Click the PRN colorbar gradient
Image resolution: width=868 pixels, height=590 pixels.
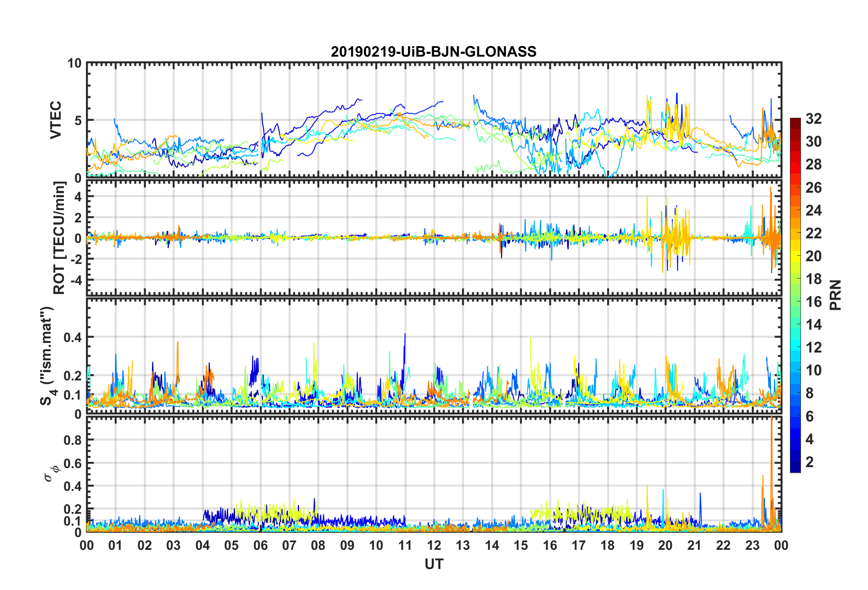tap(795, 295)
